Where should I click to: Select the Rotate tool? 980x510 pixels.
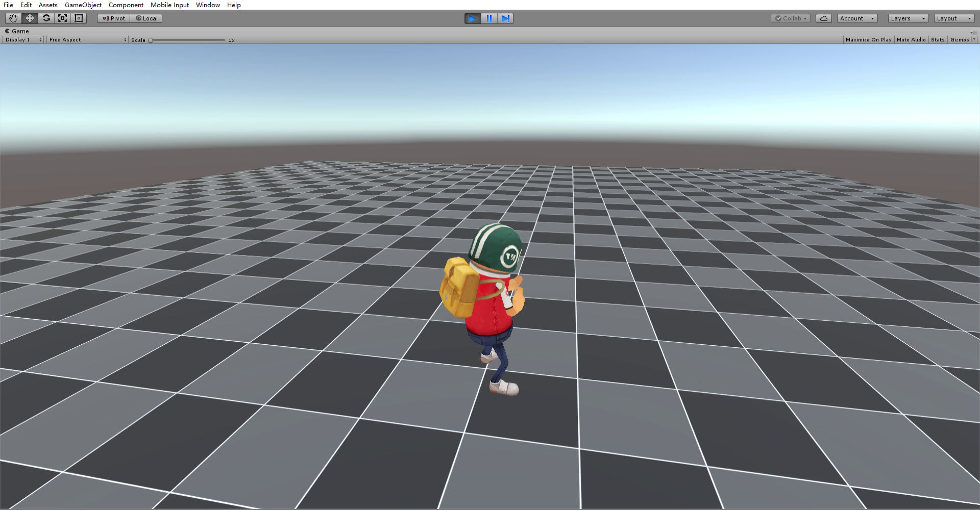click(46, 18)
